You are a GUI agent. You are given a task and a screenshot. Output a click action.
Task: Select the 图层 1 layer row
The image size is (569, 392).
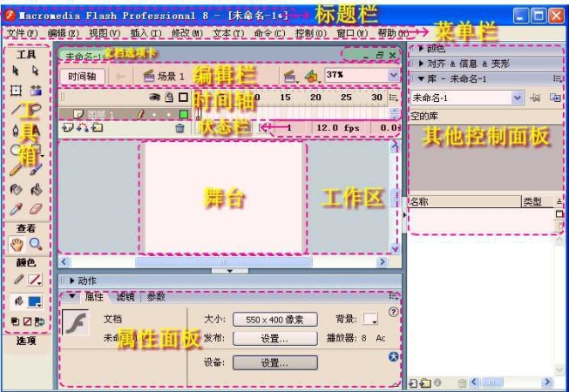point(125,115)
